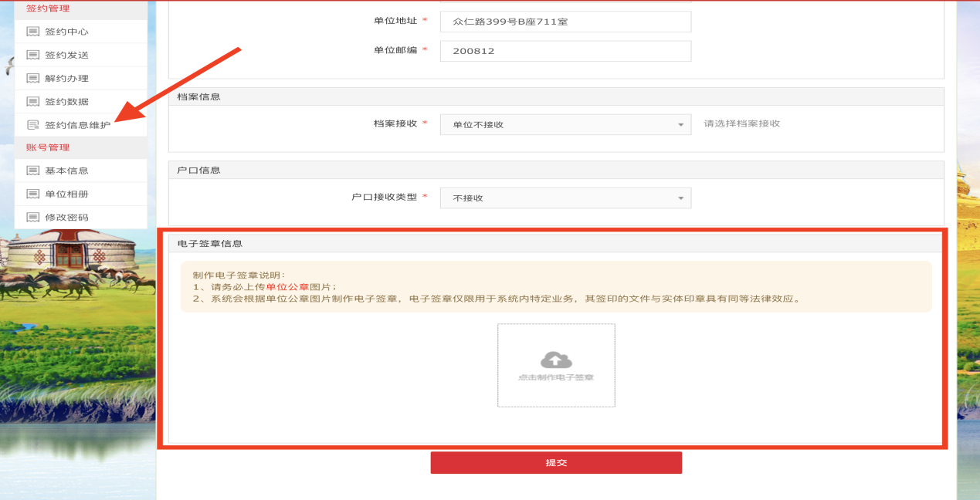Focus the 单位地址 input field
Image resolution: width=980 pixels, height=500 pixels.
tap(565, 22)
